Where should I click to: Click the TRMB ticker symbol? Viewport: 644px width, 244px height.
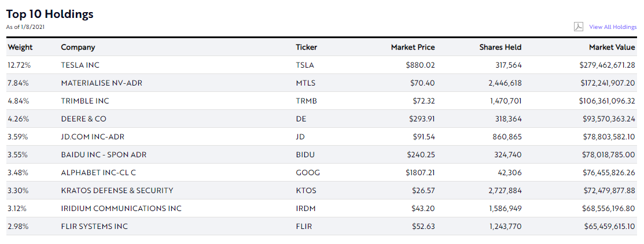[306, 101]
